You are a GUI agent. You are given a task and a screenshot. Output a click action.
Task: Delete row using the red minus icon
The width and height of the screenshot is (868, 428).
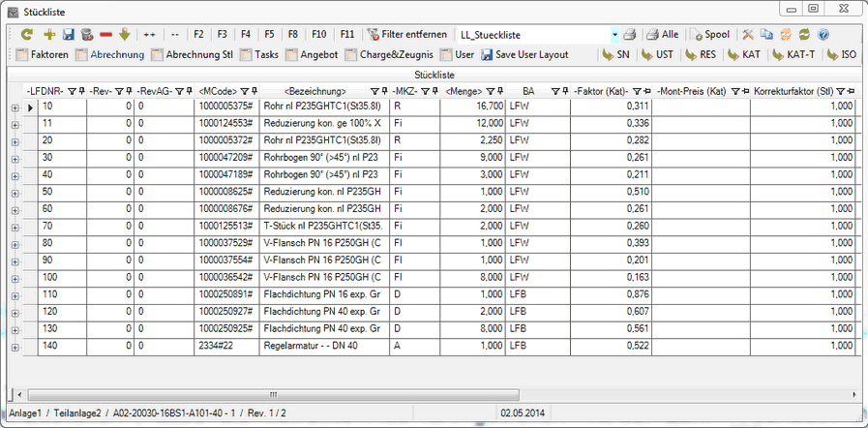pos(105,34)
